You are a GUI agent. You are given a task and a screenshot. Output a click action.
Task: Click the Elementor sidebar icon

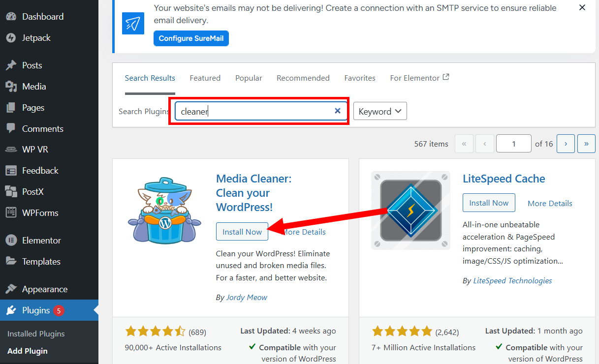[11, 241]
